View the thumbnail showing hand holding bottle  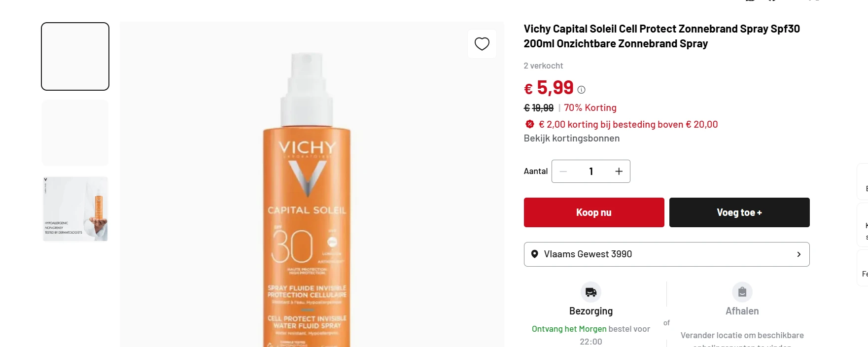tap(75, 209)
